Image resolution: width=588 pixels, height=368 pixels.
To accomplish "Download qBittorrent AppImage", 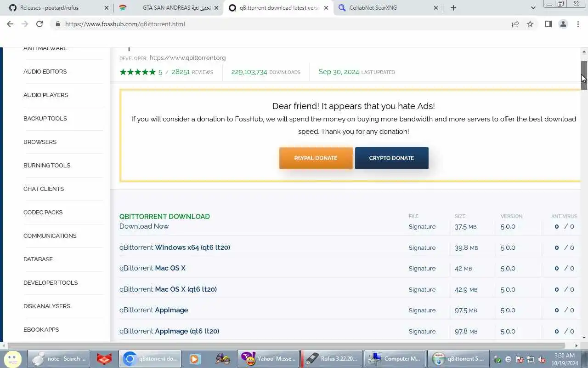I will click(154, 310).
